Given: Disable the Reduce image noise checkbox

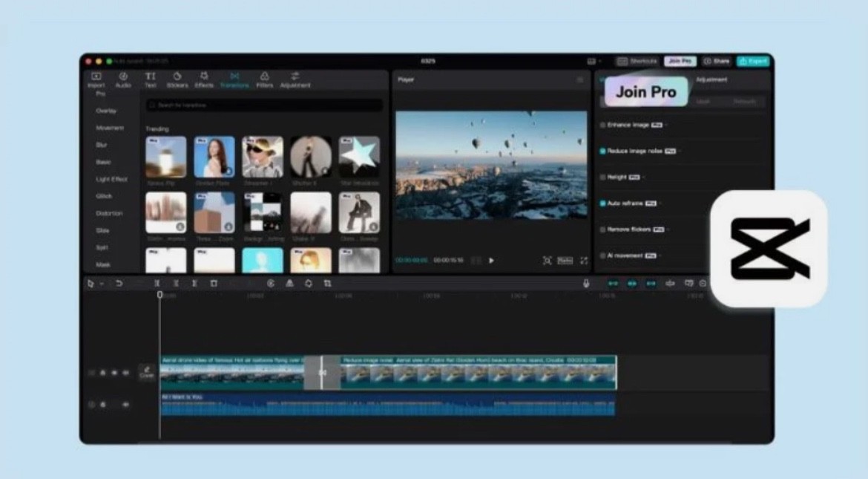Looking at the screenshot, I should click(x=603, y=151).
